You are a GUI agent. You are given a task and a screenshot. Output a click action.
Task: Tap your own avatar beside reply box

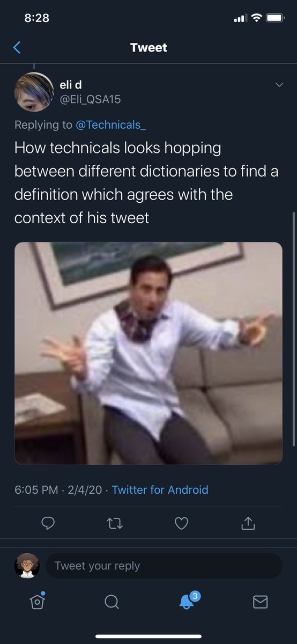point(27,566)
